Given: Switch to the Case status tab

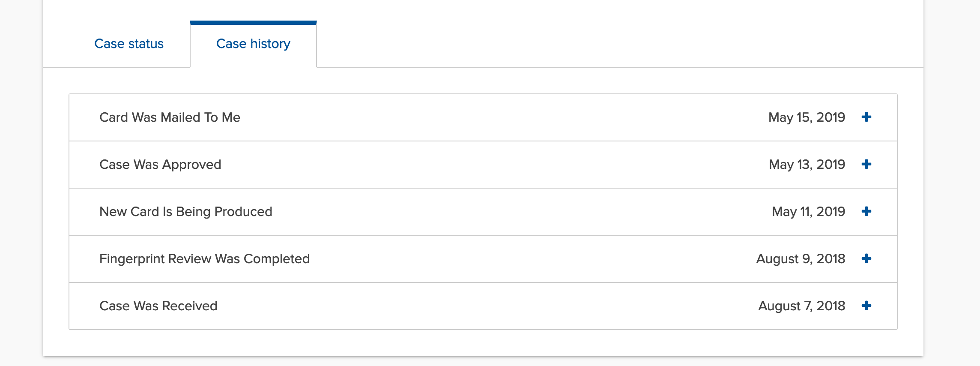Looking at the screenshot, I should pyautogui.click(x=128, y=44).
